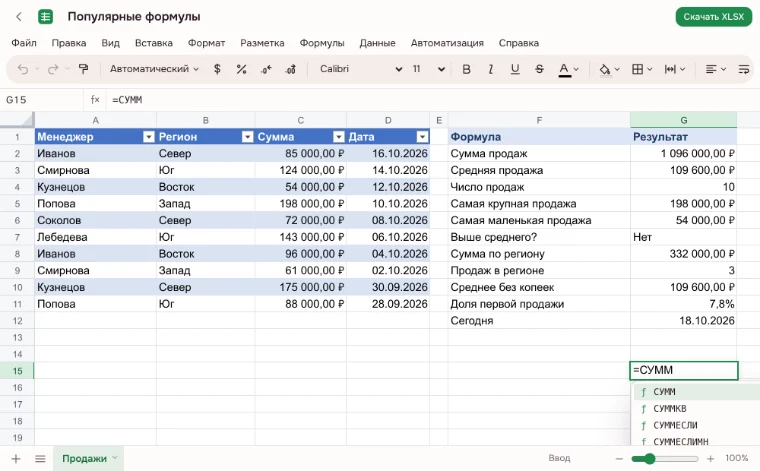Select the СУММЕСЛИМН function suggestion
This screenshot has height=471, width=760.
click(697, 441)
